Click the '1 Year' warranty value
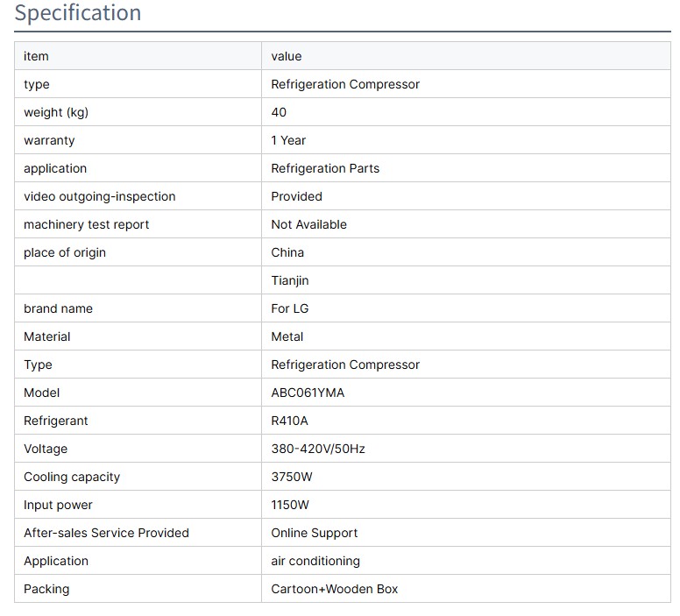 [288, 140]
